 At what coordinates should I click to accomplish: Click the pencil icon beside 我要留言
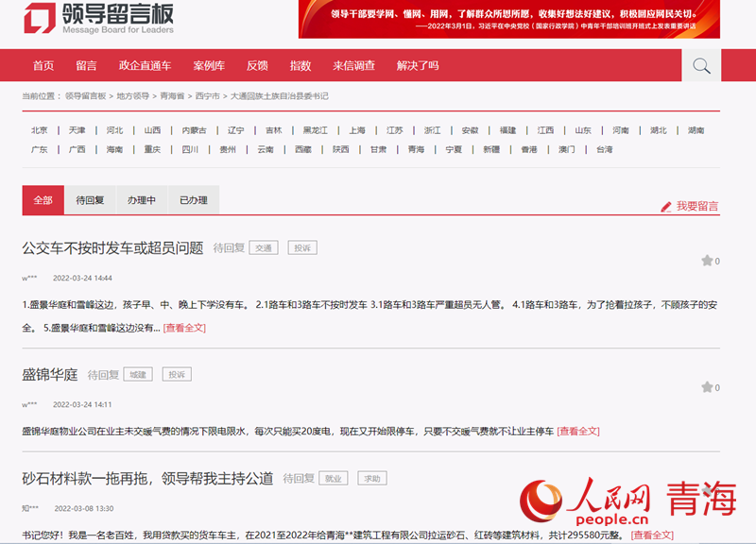coord(666,206)
